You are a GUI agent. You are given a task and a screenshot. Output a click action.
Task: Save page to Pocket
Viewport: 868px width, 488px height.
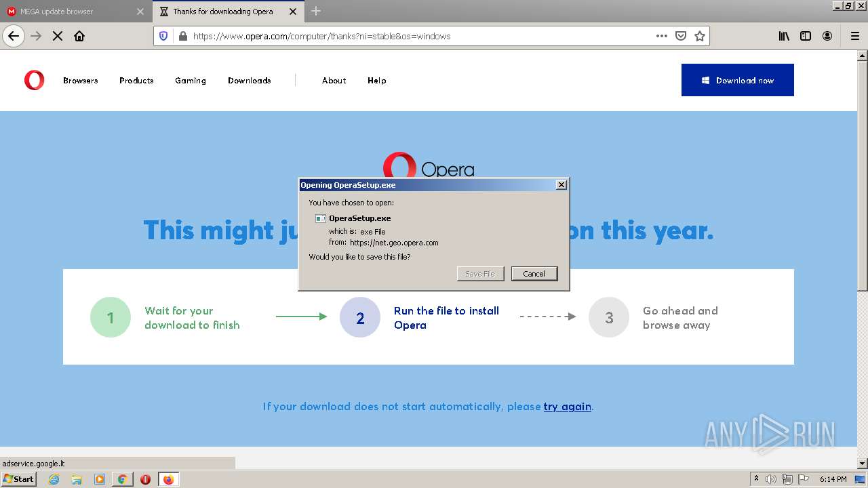681,36
